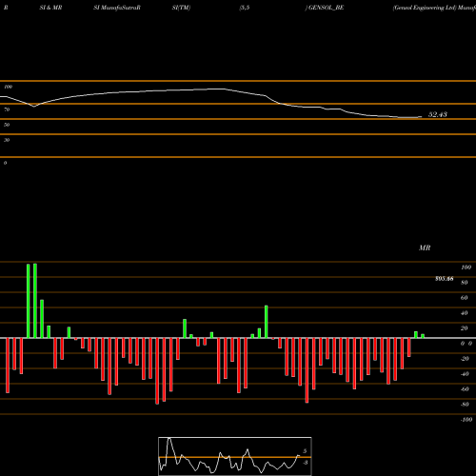The height and width of the screenshot is (476, 476).
Task: Click the '40' MR axis label
Action: pos(465,313)
